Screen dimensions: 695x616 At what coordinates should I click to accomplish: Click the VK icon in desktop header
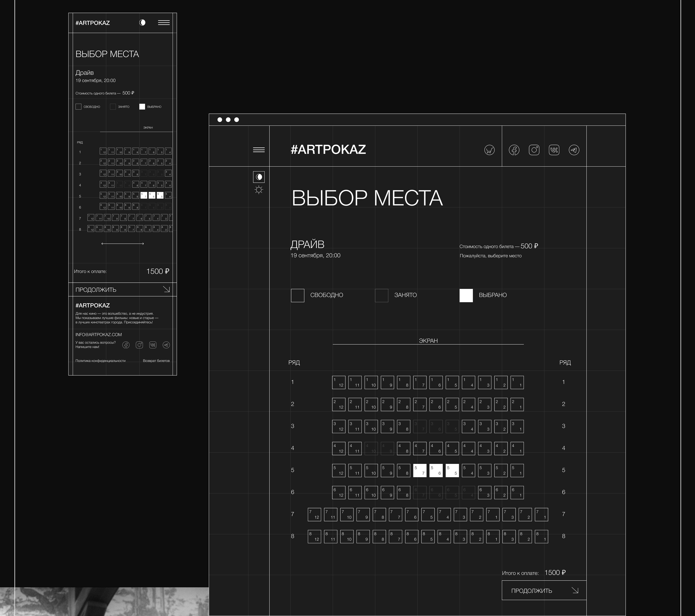(554, 150)
